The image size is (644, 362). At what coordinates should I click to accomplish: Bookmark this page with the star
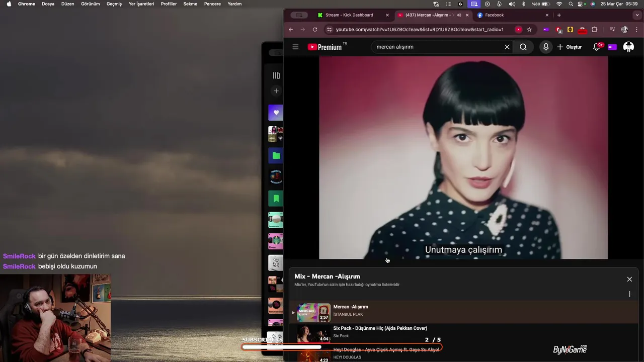pos(529,30)
